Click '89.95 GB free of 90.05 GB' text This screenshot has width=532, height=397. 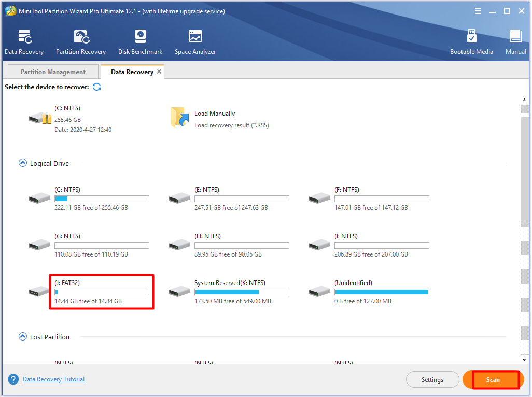(228, 254)
